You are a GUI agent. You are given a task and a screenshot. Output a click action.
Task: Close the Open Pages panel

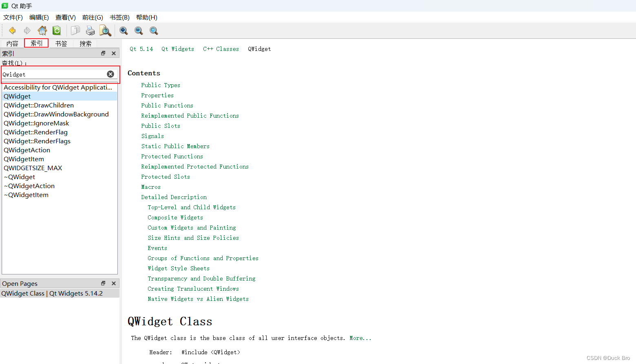click(114, 283)
